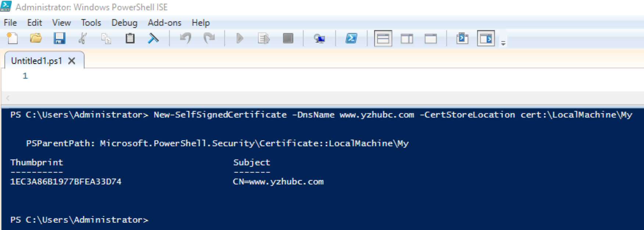
Task: Click the Copy icon
Action: point(106,38)
